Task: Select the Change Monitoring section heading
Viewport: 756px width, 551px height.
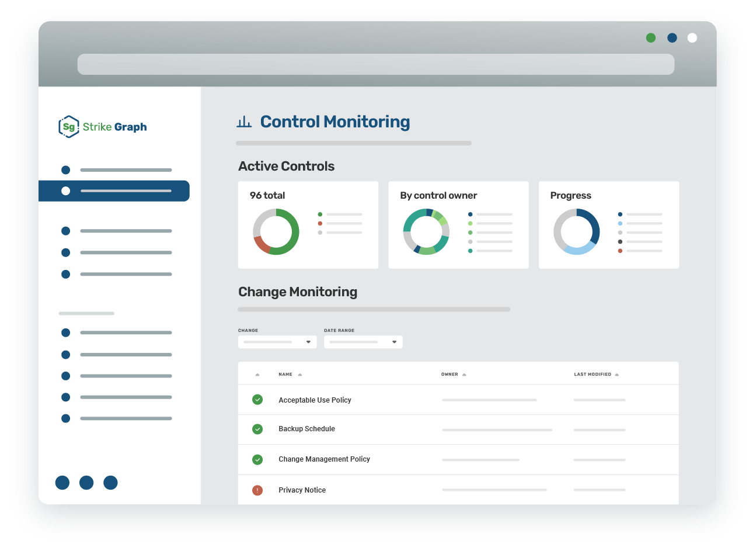Action: (298, 292)
